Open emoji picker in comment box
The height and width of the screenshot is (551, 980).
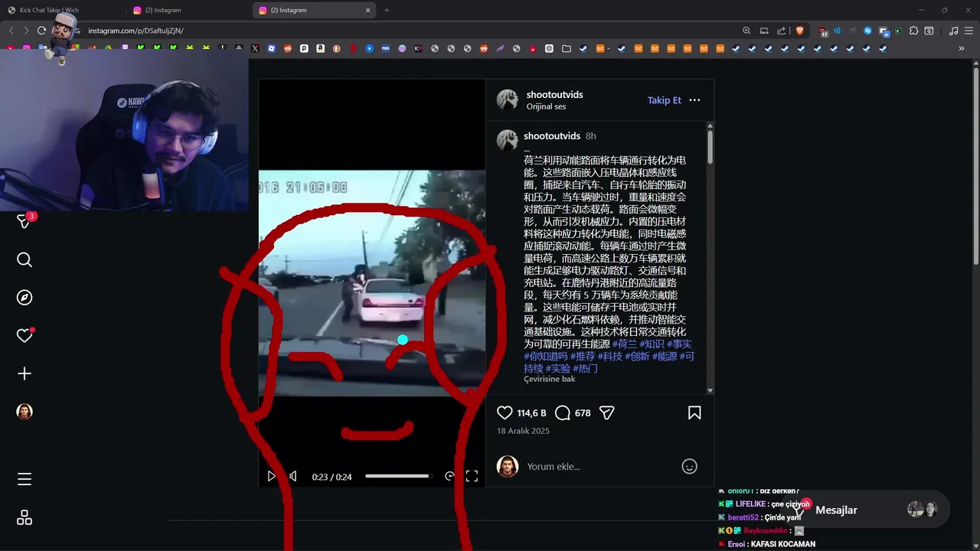point(689,467)
